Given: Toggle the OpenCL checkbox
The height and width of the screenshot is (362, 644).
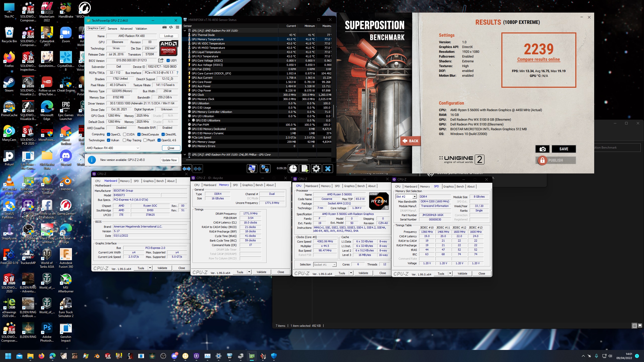Looking at the screenshot, I should pos(108,134).
